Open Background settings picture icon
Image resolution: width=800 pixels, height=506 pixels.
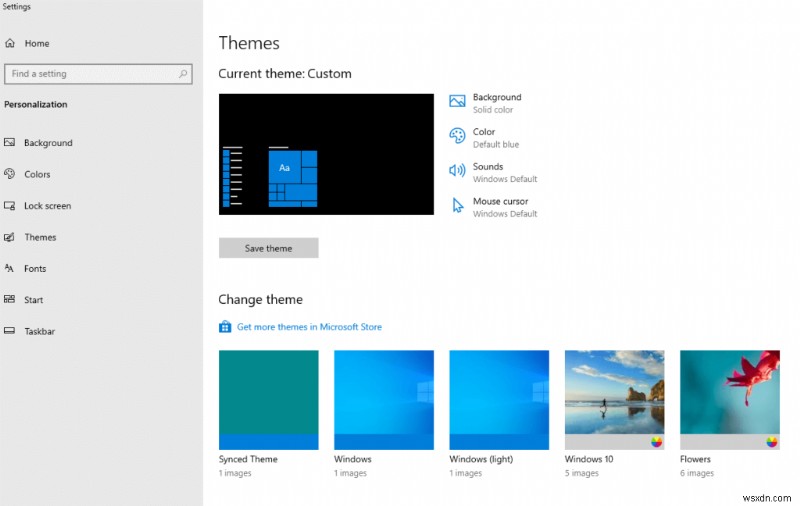(457, 101)
